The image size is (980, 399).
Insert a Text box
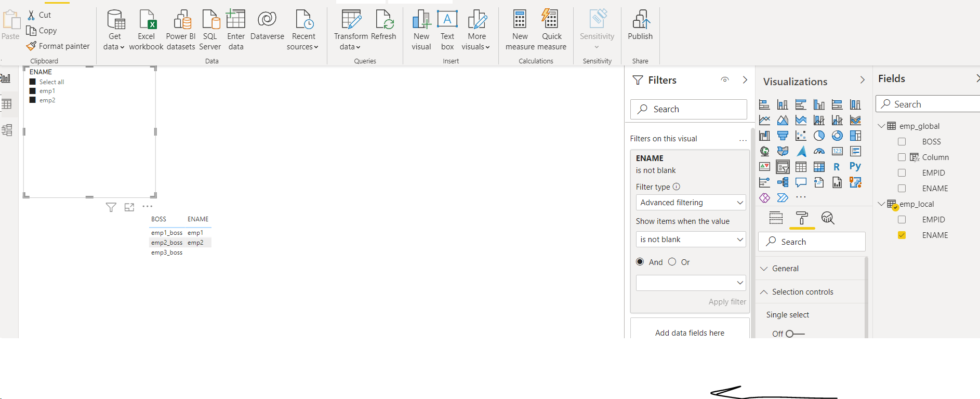pos(447,30)
